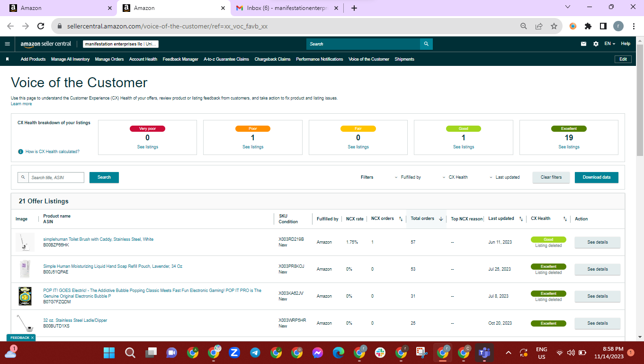Open the EN language dropdown
This screenshot has height=364, width=644.
609,44
